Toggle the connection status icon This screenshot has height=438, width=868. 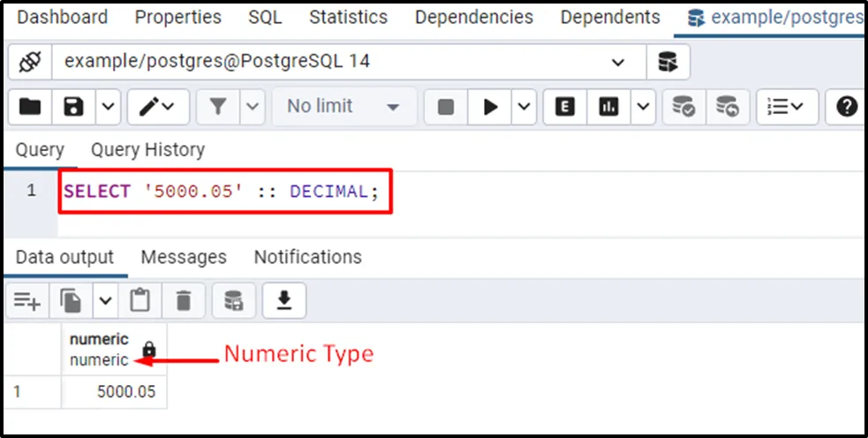point(31,62)
